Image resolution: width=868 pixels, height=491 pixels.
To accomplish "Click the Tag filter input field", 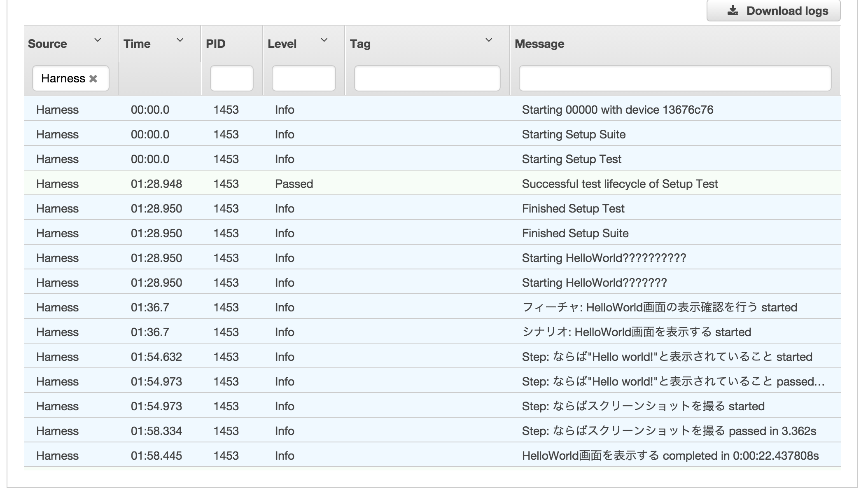I will [x=427, y=78].
